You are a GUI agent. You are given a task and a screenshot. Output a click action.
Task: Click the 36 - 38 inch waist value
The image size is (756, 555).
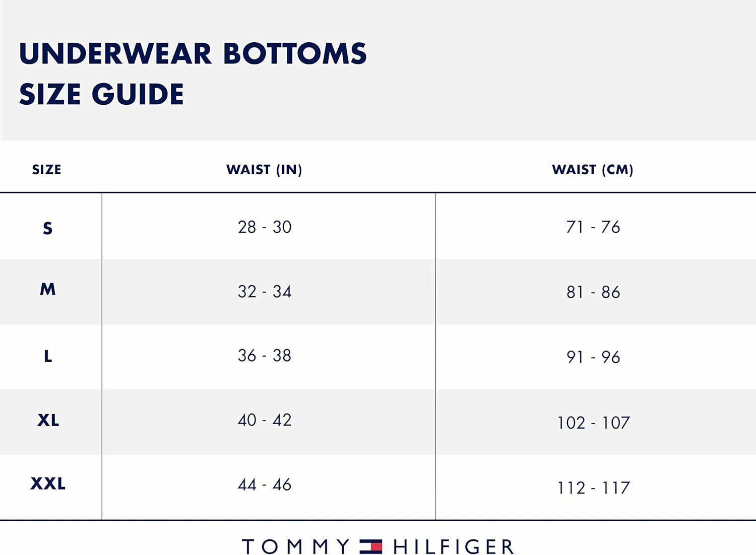265,356
